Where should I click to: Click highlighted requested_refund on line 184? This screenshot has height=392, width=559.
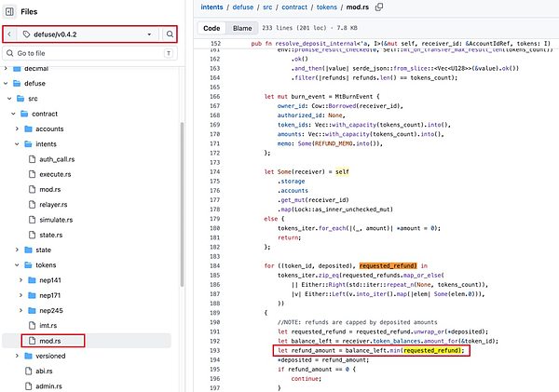tap(388, 266)
